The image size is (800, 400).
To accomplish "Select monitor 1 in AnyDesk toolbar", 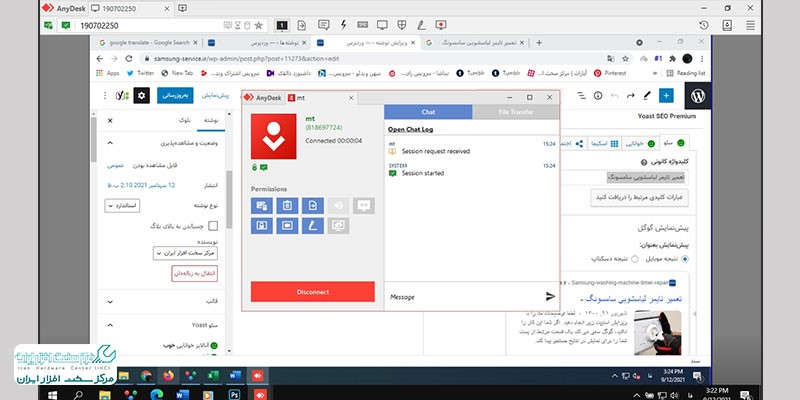I will tap(282, 25).
